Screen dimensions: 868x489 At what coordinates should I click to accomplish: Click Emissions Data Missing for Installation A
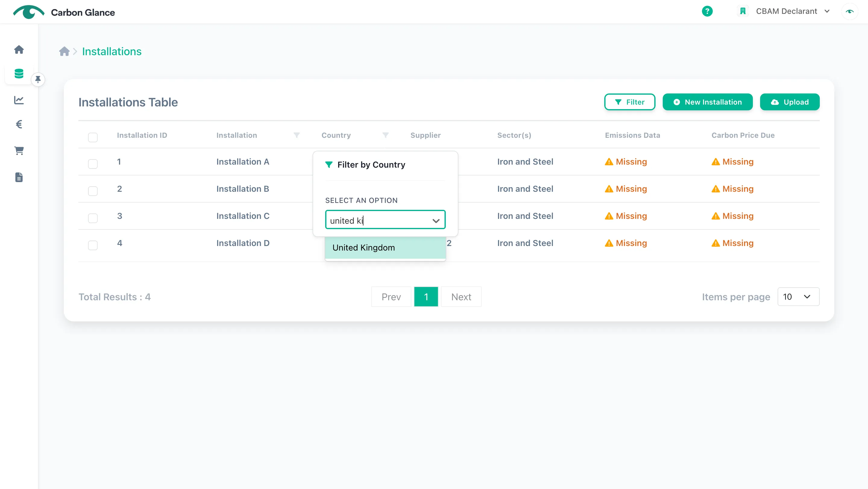coord(626,162)
